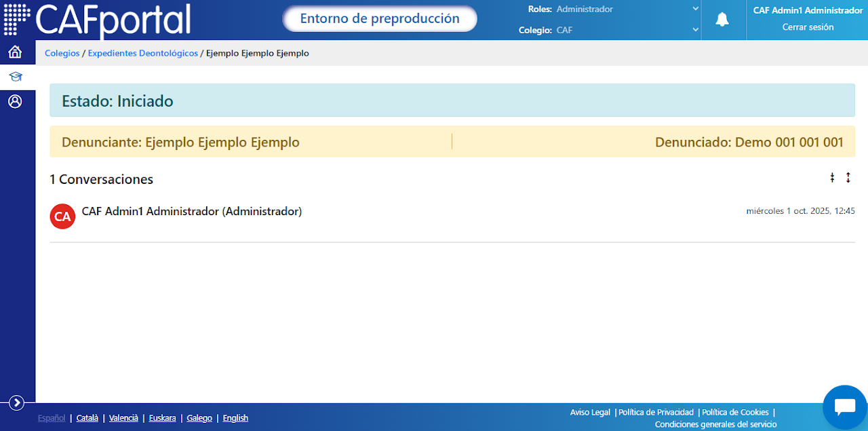Click the CAFportal logo
Viewport: 868px width, 431px height.
pyautogui.click(x=98, y=20)
